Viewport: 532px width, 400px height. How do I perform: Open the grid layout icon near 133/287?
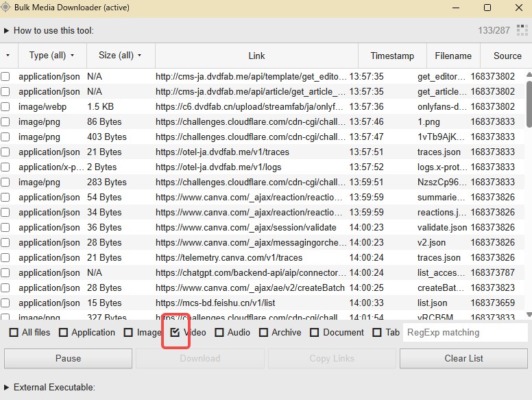pyautogui.click(x=522, y=30)
